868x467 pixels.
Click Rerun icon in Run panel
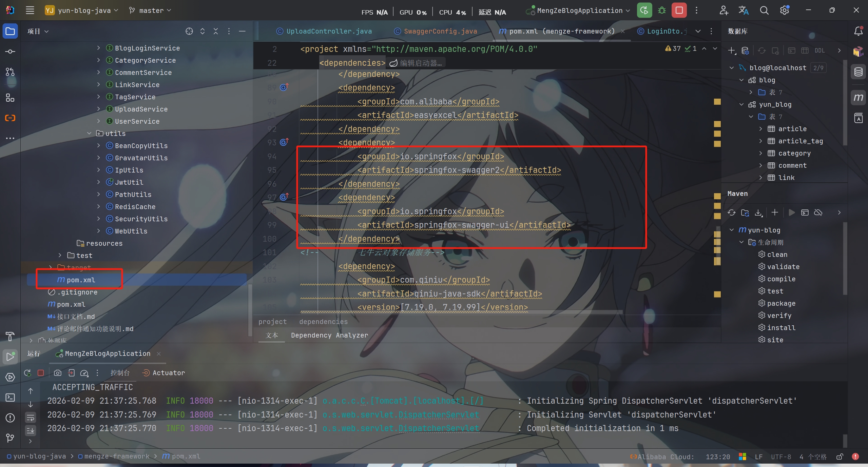coord(28,373)
